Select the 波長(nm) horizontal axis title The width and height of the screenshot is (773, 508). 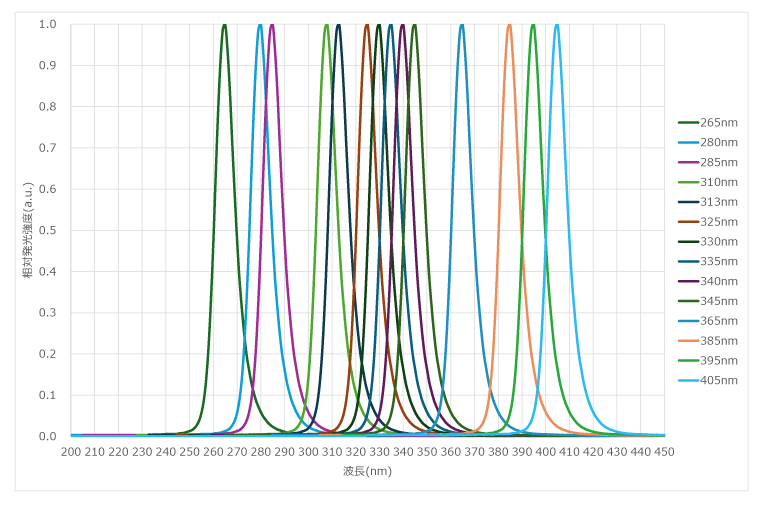coord(367,471)
